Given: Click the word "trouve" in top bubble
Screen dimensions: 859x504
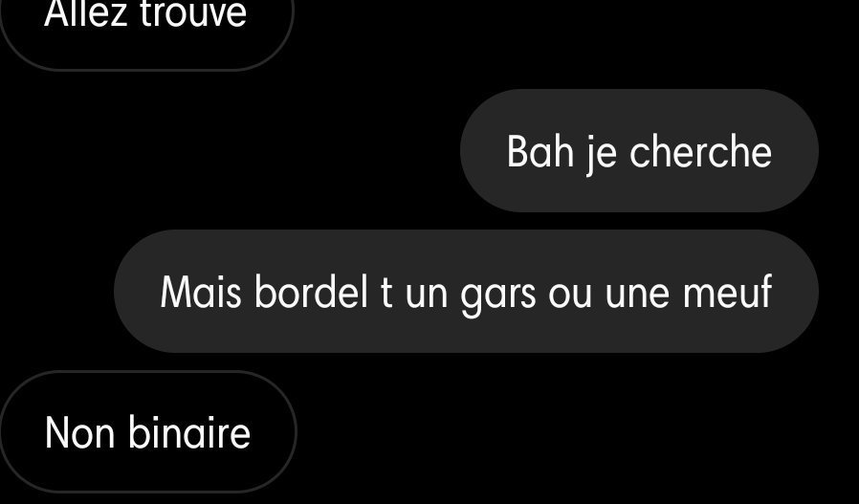Looking at the screenshot, I should (193, 14).
